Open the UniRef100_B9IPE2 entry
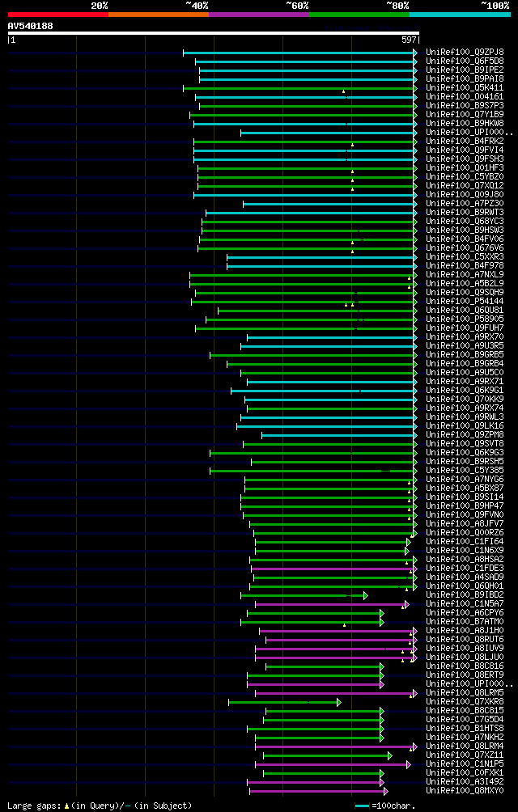Screen dimensions: 518x812 tap(465, 70)
